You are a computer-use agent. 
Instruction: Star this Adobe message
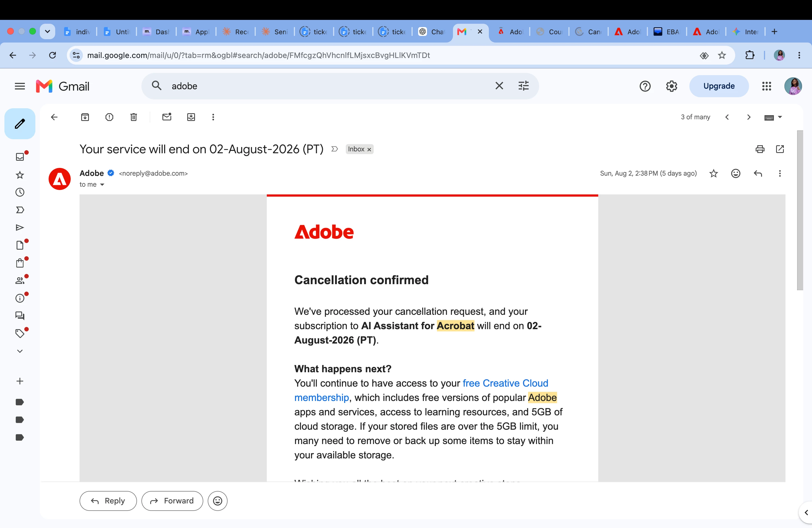click(713, 174)
